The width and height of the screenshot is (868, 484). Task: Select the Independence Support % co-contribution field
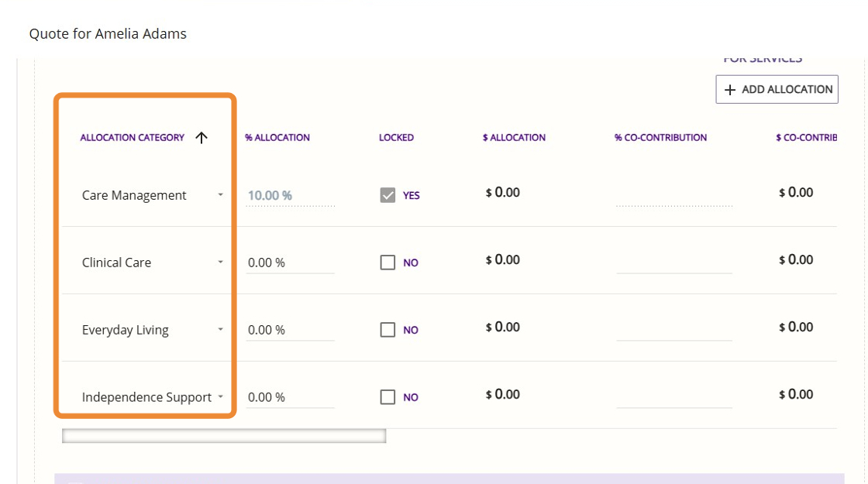click(x=674, y=397)
